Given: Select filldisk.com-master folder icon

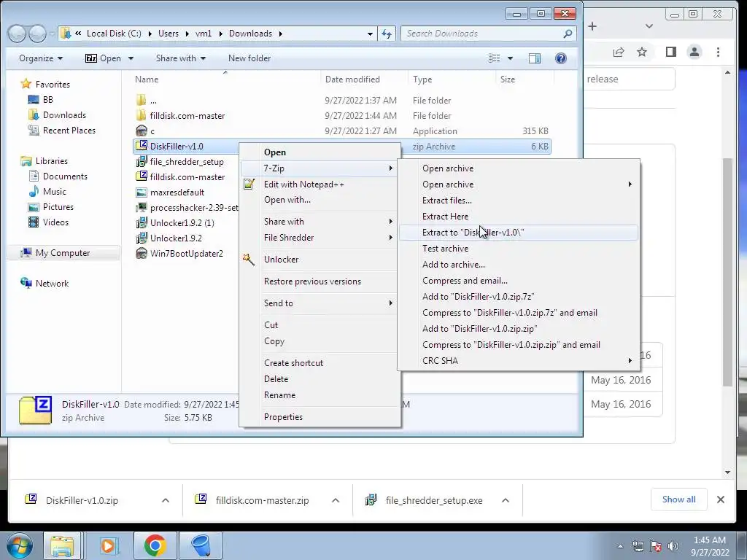Looking at the screenshot, I should point(141,116).
